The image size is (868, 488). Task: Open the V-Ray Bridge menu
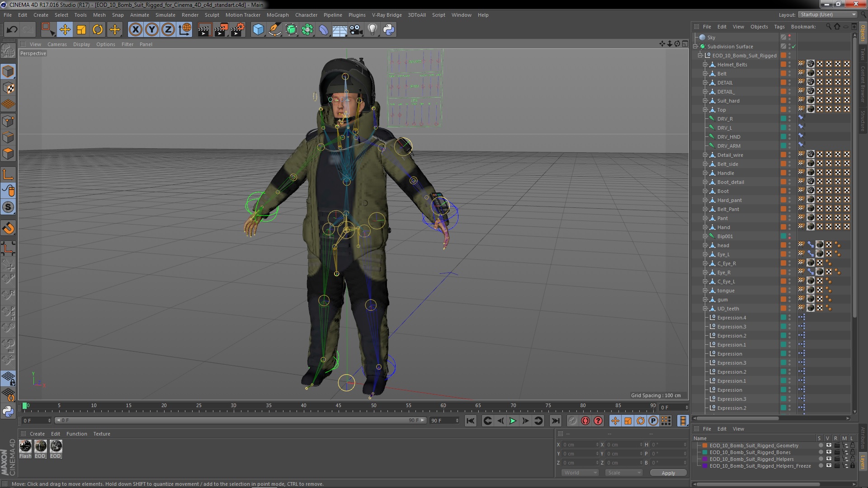387,15
